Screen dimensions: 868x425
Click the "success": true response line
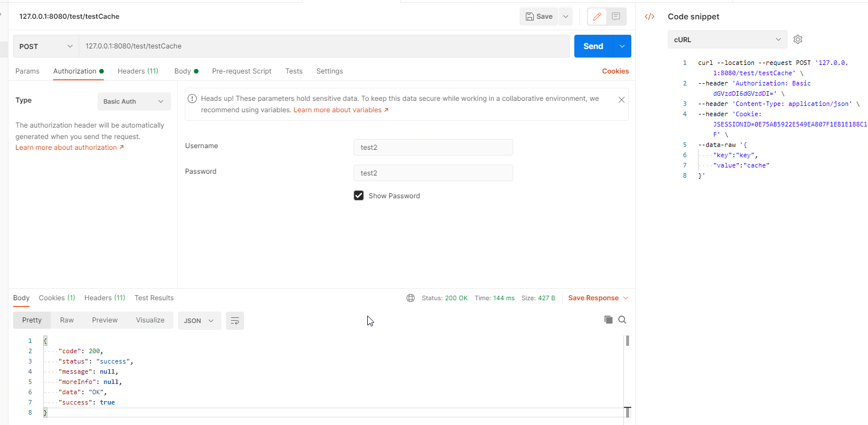pyautogui.click(x=87, y=402)
